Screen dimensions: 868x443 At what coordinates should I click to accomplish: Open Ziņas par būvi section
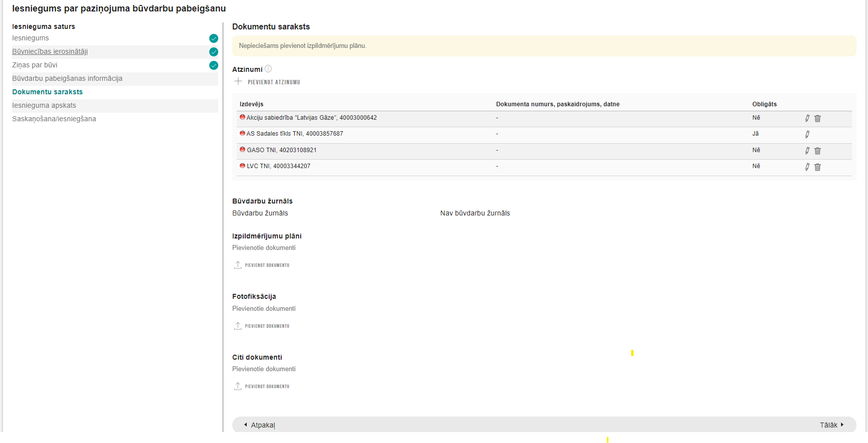(34, 65)
